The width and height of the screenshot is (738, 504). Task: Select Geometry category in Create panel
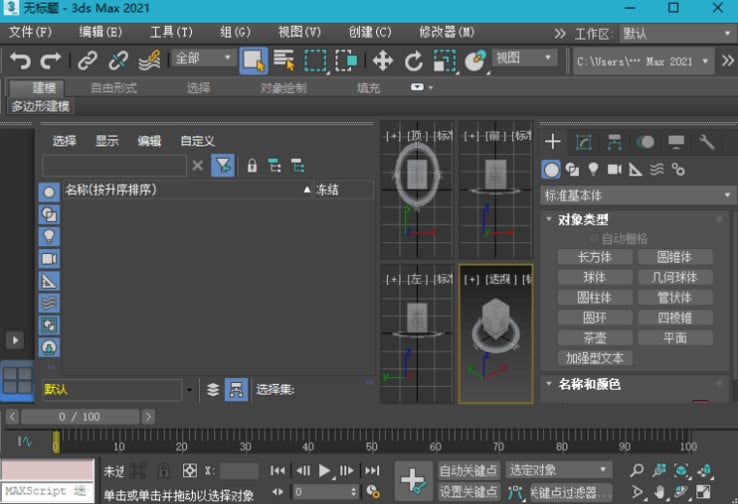coord(551,169)
